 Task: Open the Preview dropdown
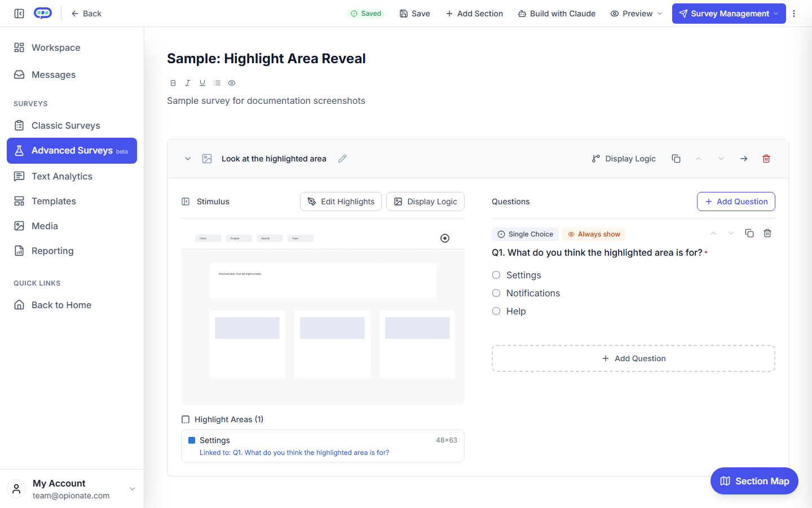coord(636,14)
